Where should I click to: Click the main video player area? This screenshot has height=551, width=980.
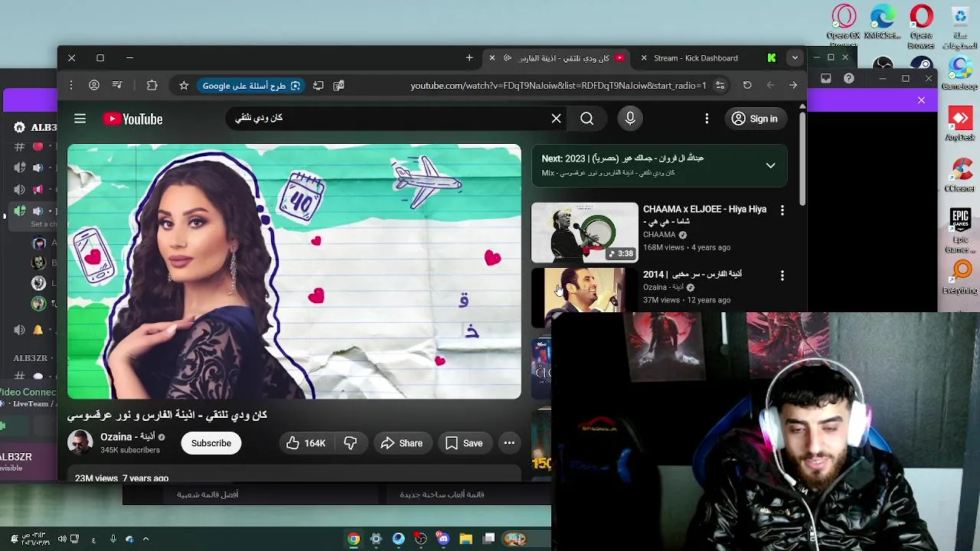click(x=294, y=272)
